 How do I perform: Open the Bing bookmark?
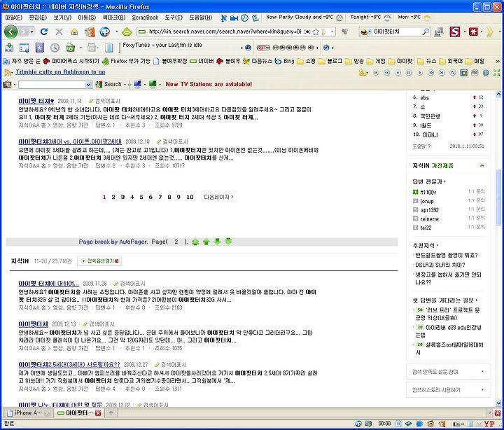284,61
